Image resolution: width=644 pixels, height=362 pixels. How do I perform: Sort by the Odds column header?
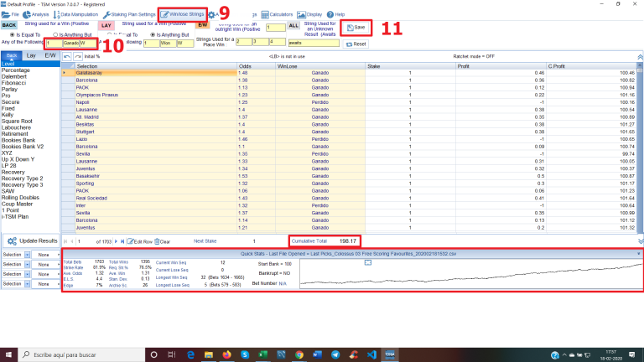(x=256, y=66)
